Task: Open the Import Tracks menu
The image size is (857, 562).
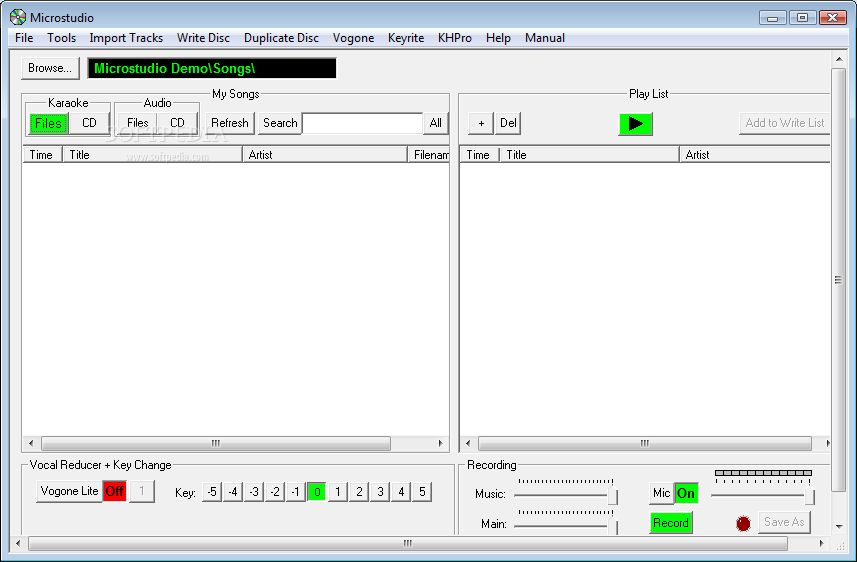Action: click(126, 38)
